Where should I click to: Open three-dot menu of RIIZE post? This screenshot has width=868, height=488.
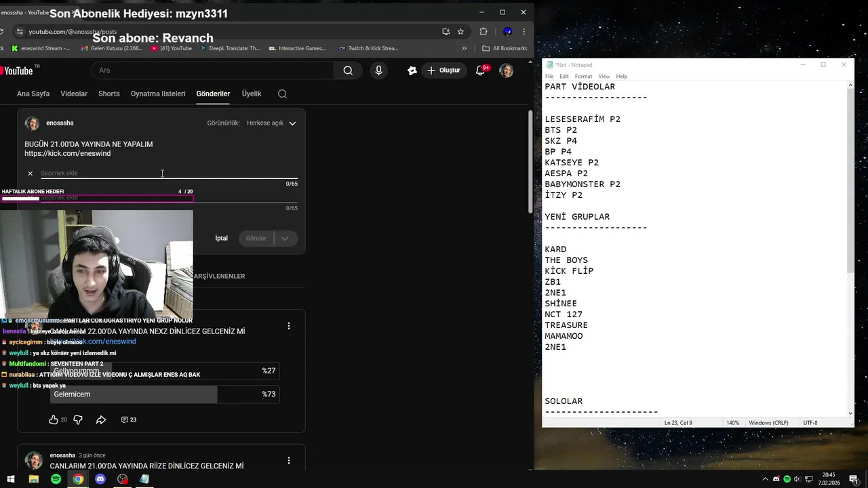(x=289, y=460)
